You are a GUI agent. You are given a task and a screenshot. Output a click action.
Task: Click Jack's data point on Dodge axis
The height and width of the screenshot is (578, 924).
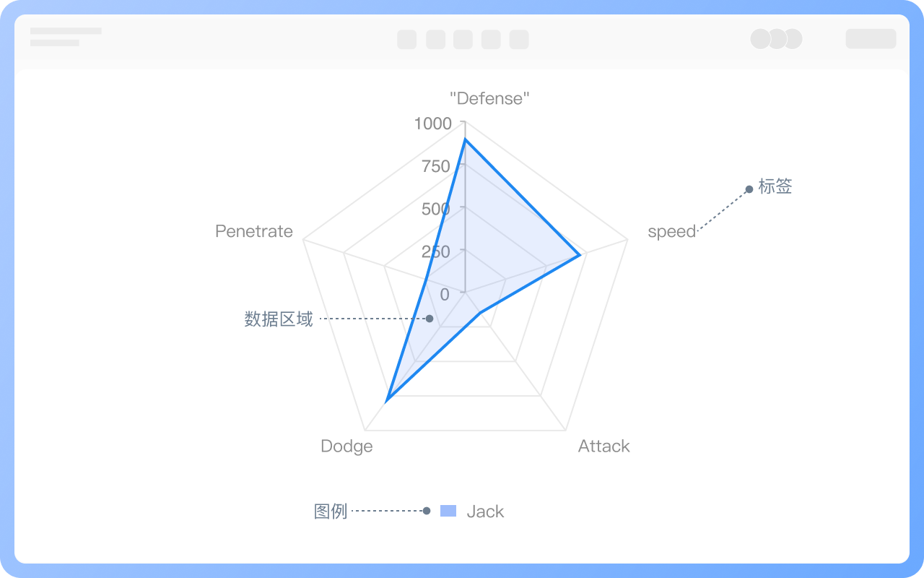tap(388, 399)
